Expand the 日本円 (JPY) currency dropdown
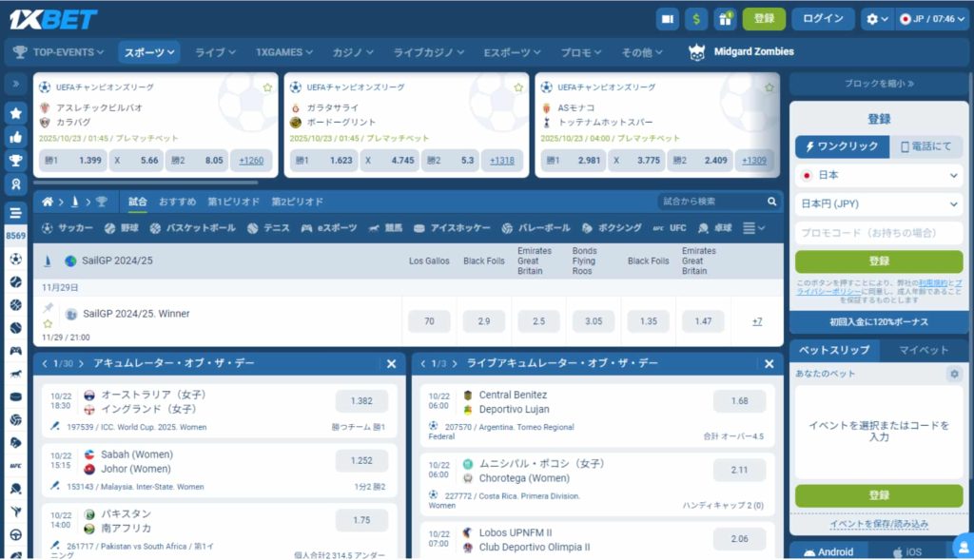Viewport: 974px width, 560px height. click(879, 203)
